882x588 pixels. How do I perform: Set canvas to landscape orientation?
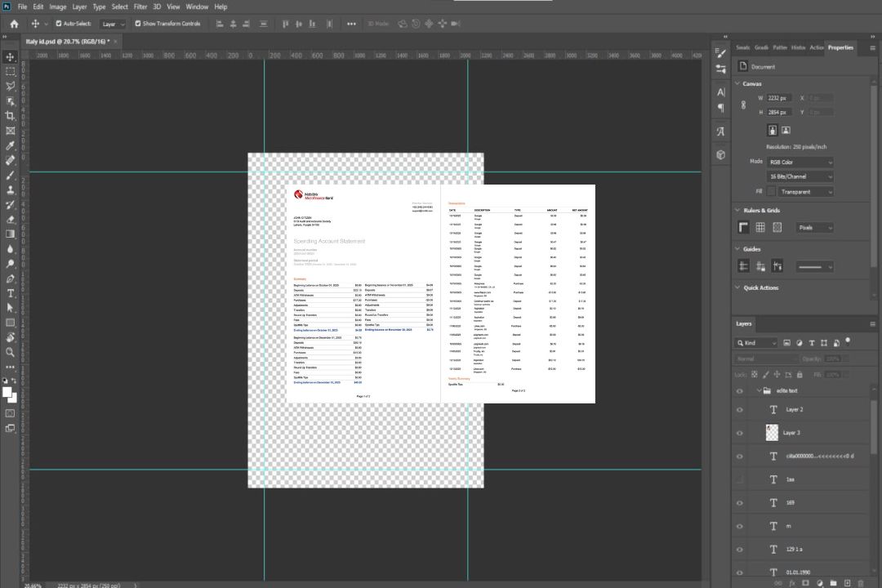[786, 130]
